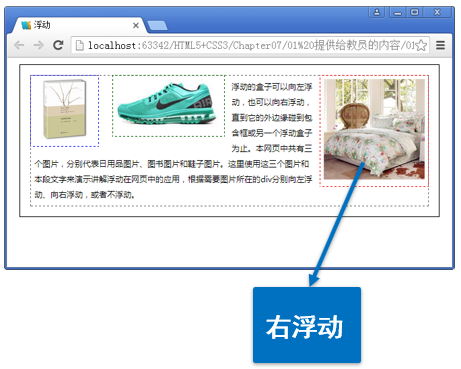Screen dimensions: 461x369
Task: Open a new tab with the blank tab button
Action: [157, 26]
